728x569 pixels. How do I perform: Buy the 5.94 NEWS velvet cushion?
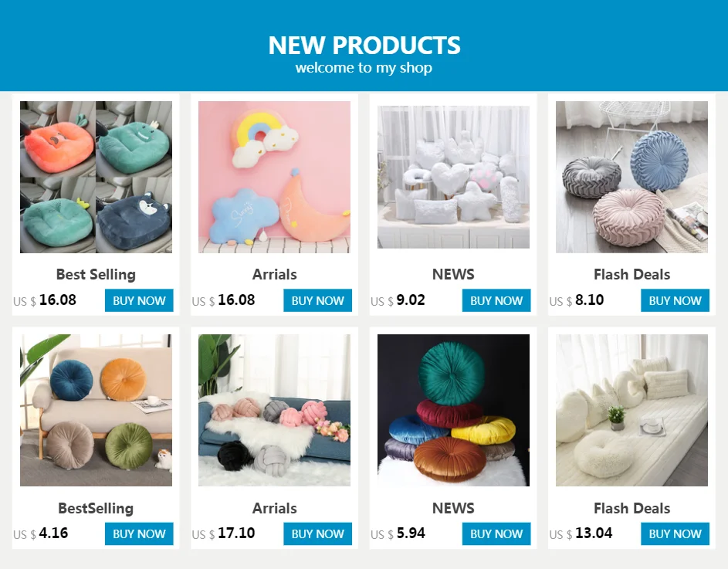pyautogui.click(x=496, y=533)
